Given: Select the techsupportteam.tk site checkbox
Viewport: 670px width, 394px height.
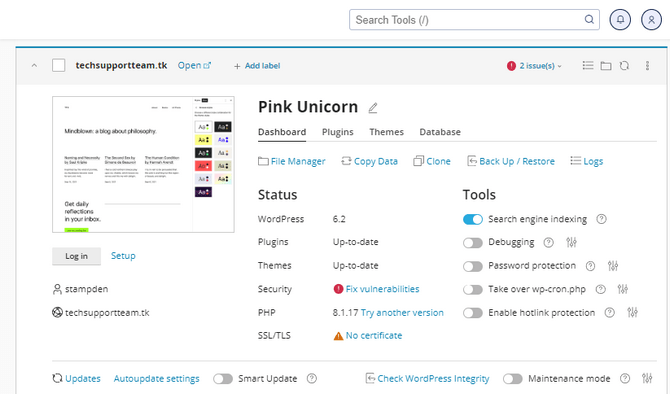Looking at the screenshot, I should pos(59,65).
